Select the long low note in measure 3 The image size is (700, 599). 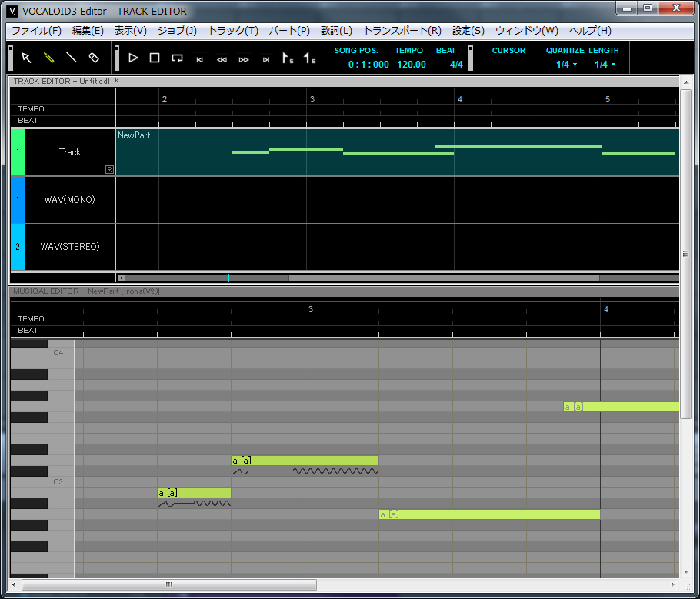(x=489, y=514)
